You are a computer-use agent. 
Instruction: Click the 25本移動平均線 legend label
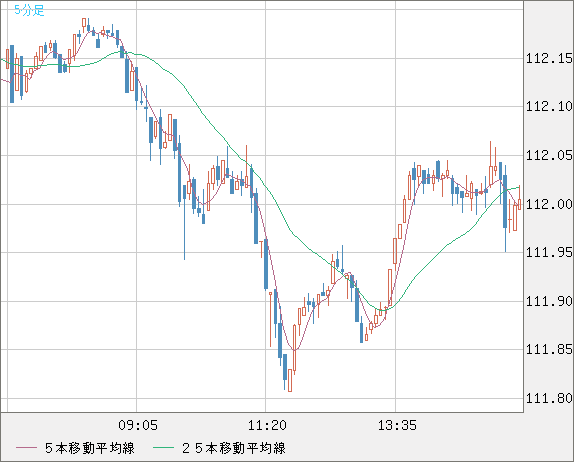(x=234, y=448)
